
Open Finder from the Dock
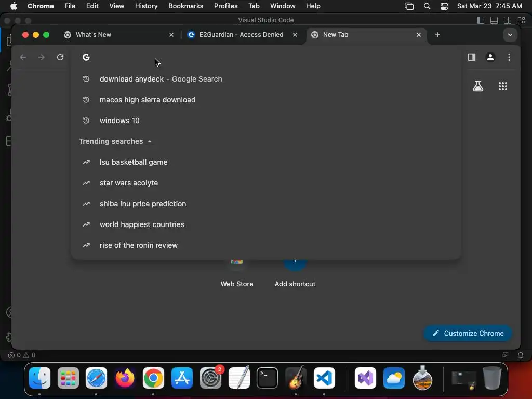[39, 378]
